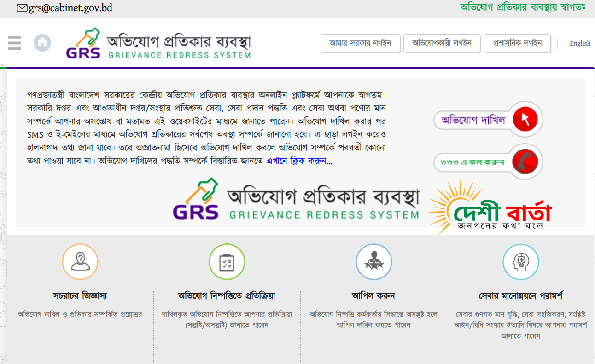Open the সচরাচর জিজ্ঞাস্য heading

click(80, 295)
